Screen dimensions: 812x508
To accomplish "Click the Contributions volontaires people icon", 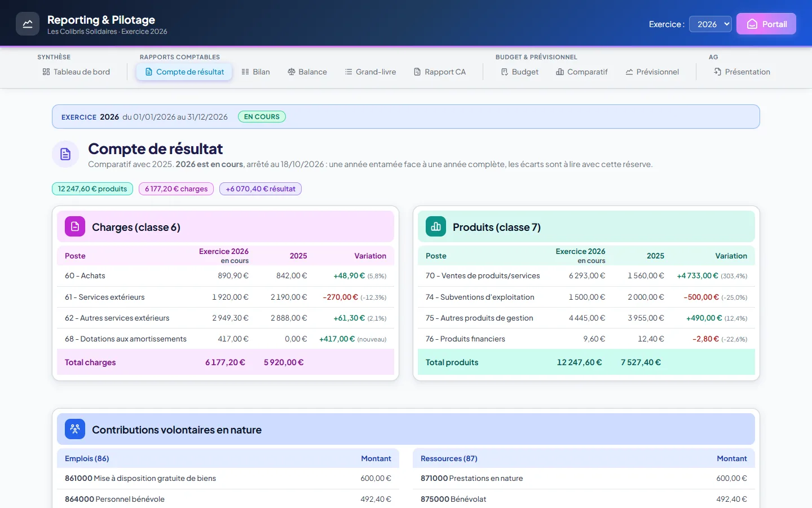I will click(75, 429).
